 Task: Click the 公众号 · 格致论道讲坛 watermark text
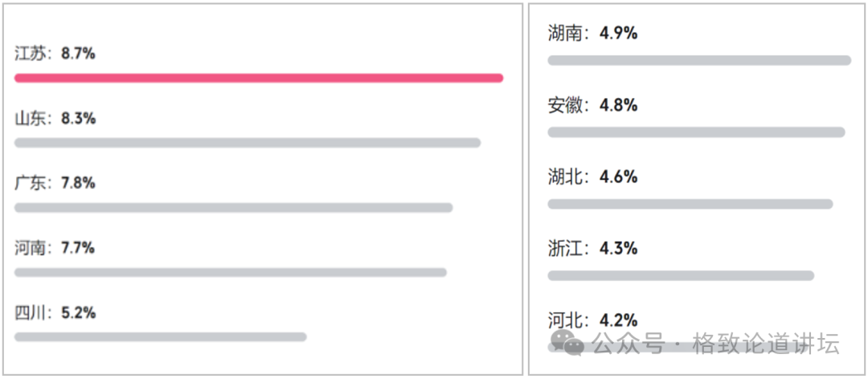pos(715,344)
